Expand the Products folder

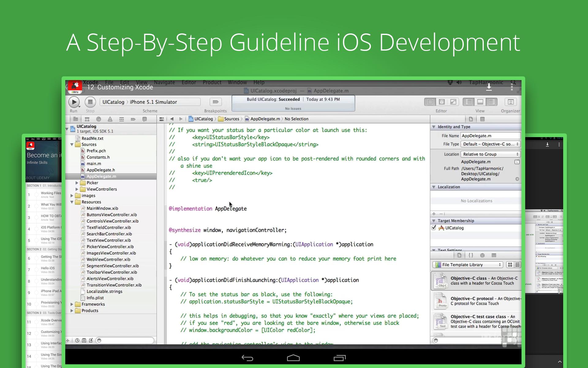click(72, 311)
